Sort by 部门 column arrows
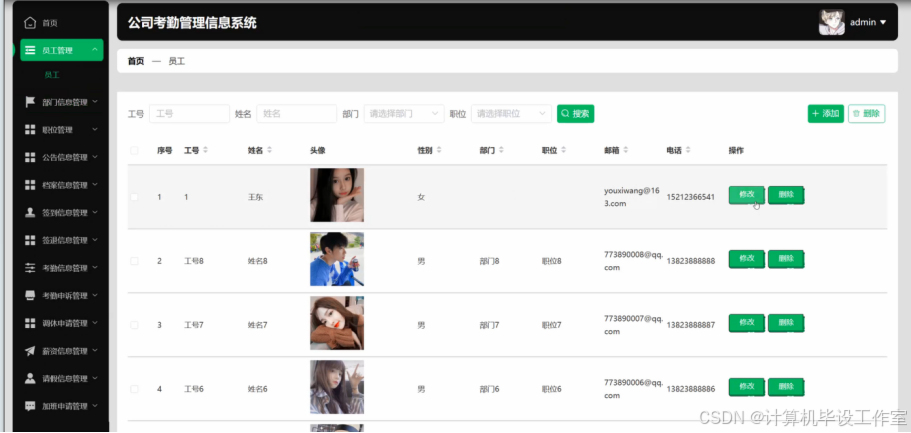911x433 pixels. [501, 151]
